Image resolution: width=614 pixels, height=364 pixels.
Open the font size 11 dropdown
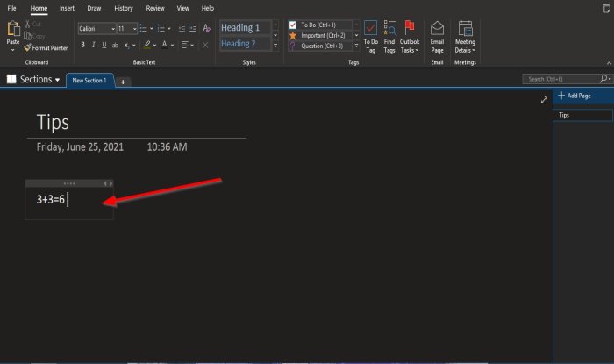(127, 29)
